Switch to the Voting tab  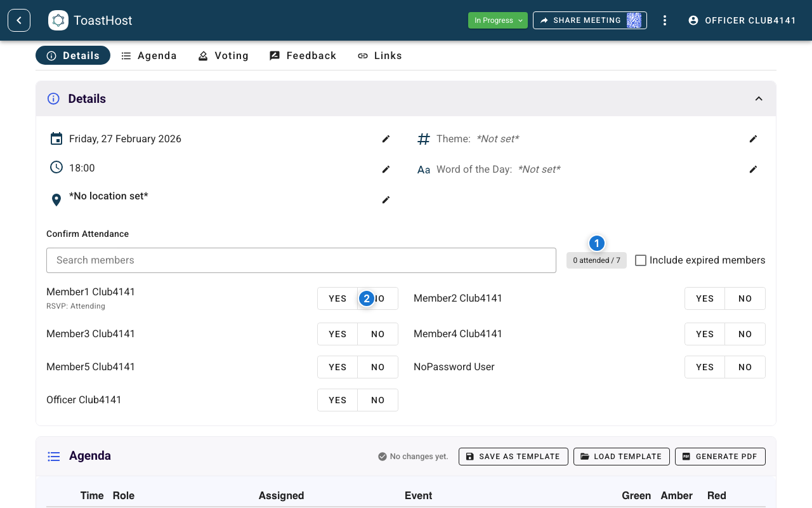[223, 56]
